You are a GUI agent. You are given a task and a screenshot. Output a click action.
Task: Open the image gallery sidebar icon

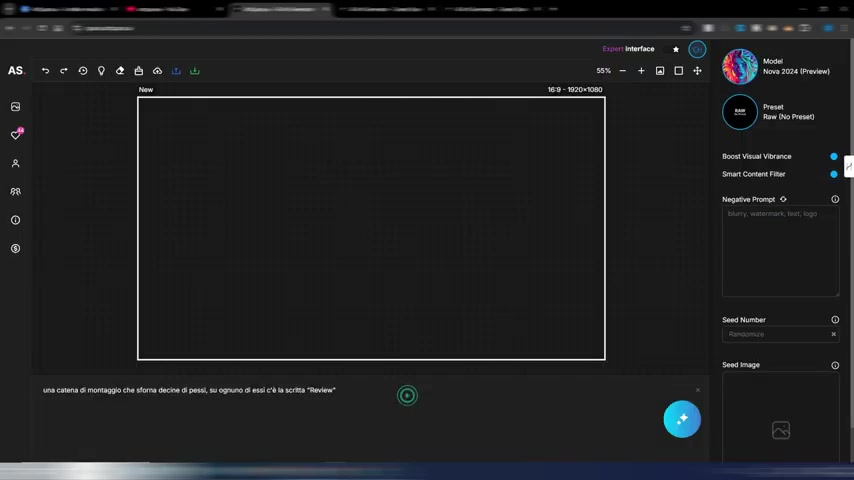[x=15, y=107]
